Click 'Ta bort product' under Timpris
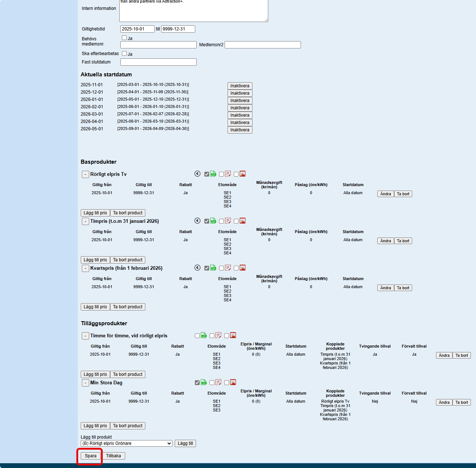 point(127,260)
